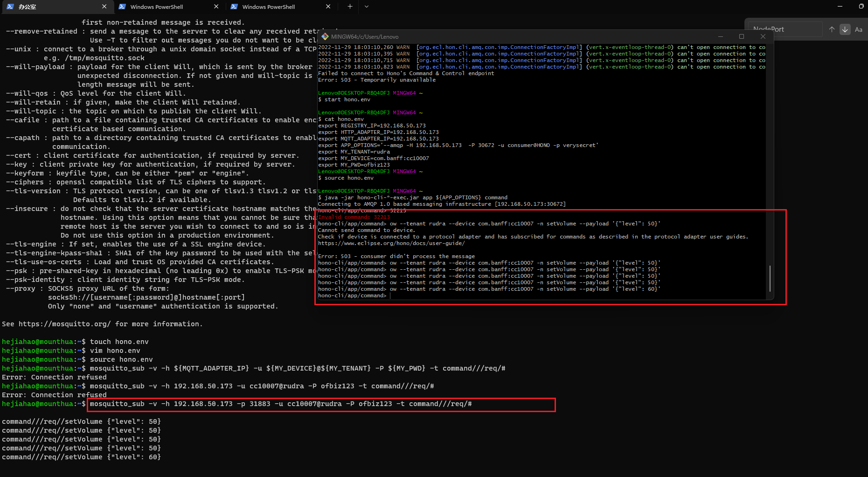Restore down the Windows Terminal window
Screen dimensions: 868x477
click(861, 7)
